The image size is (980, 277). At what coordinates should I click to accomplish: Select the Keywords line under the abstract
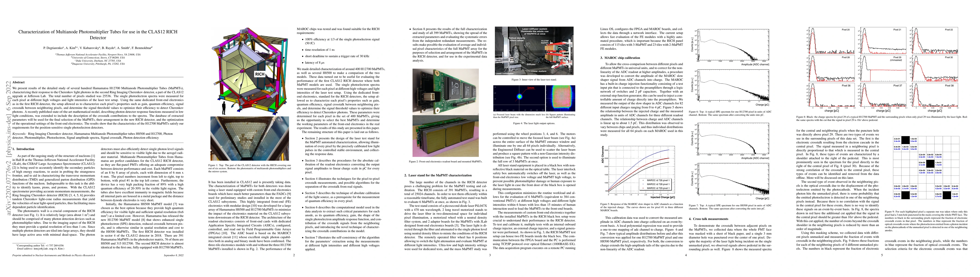92,135
